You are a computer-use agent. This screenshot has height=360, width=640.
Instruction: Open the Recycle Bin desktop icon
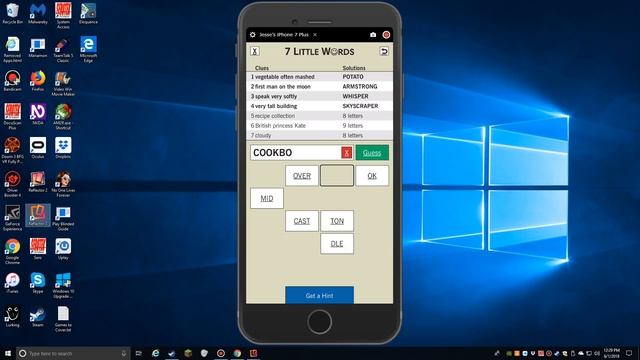coord(12,13)
